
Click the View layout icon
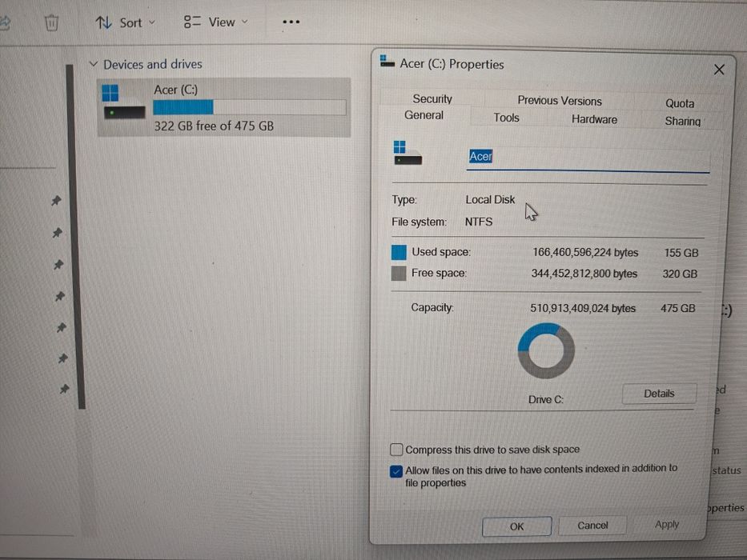click(192, 22)
